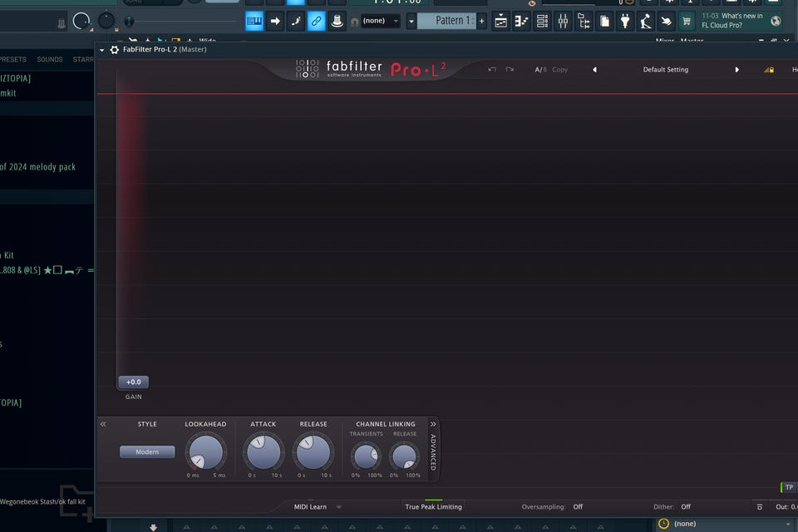798x532 pixels.
Task: Open the Mixer view icon
Action: (x=563, y=22)
